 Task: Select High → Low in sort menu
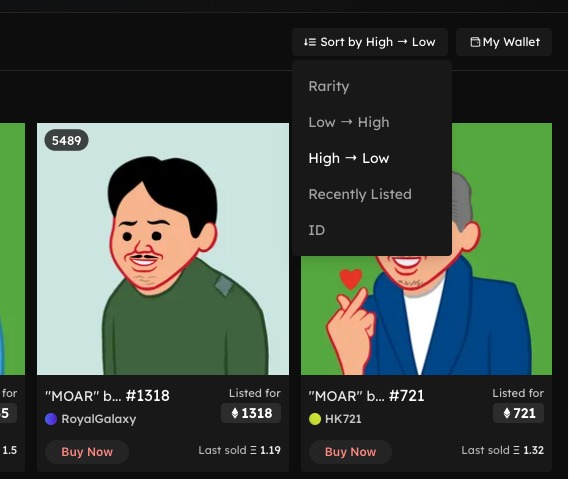pos(349,158)
